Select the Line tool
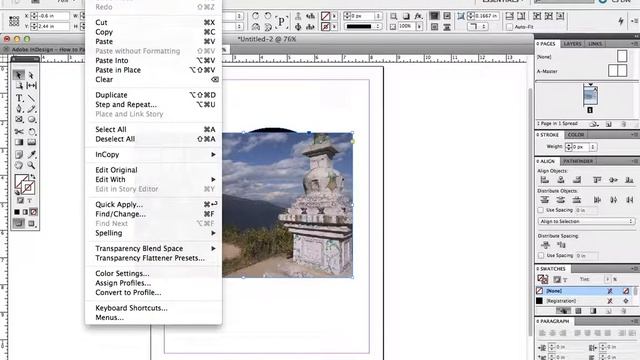The height and width of the screenshot is (360, 640). [x=31, y=98]
